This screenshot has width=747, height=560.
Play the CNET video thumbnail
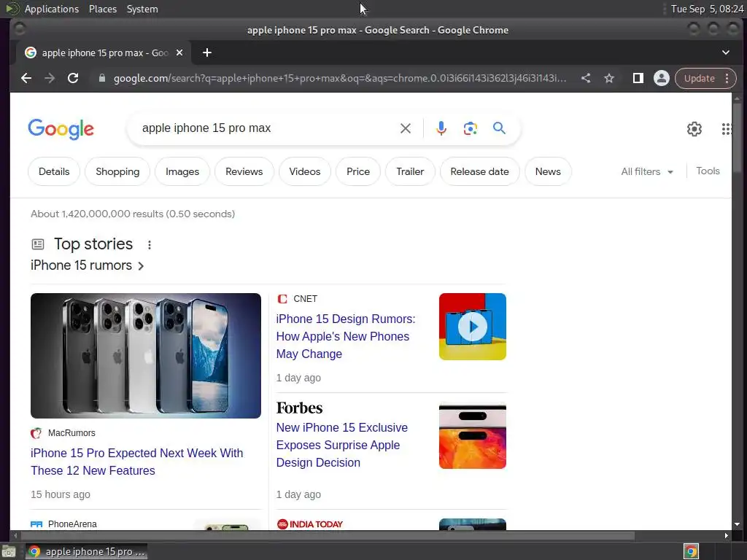pos(472,327)
